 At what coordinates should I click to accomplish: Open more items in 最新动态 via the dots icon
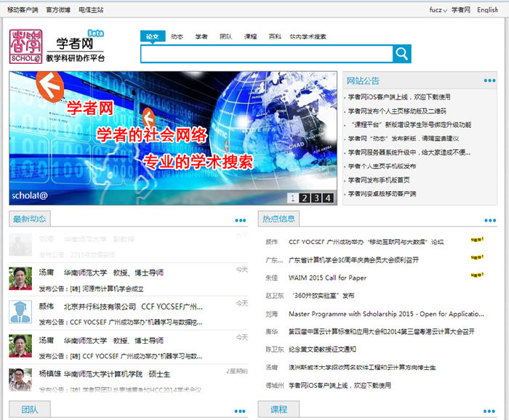(240, 221)
